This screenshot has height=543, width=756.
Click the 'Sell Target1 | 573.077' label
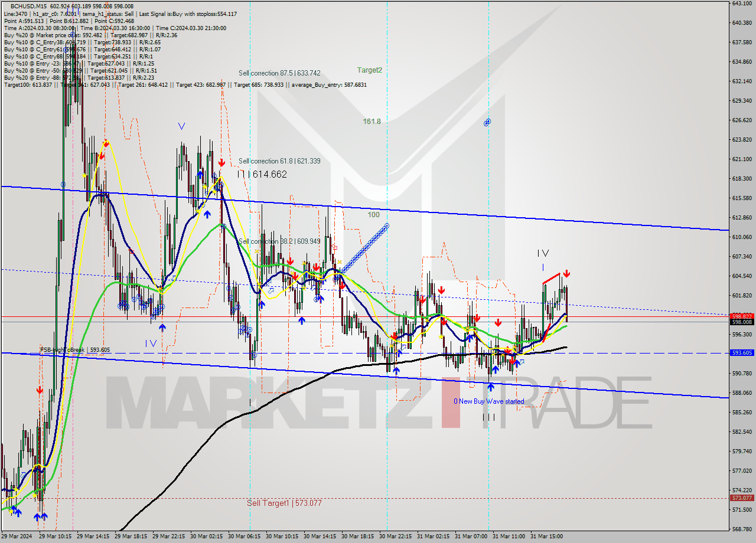284,503
